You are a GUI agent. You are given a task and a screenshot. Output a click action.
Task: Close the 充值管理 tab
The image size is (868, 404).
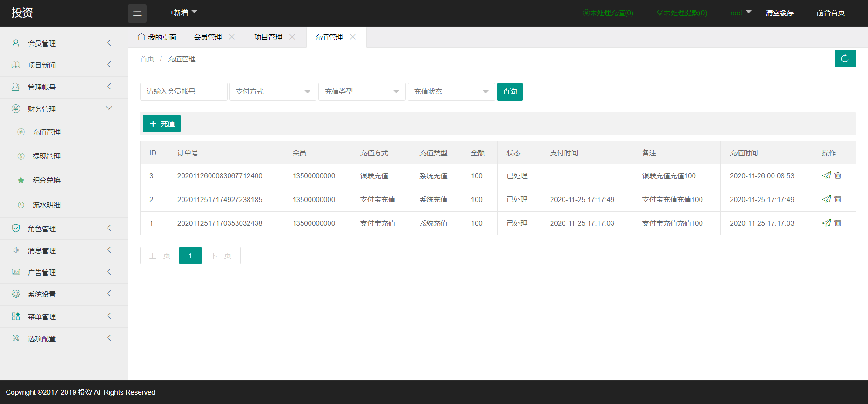click(353, 37)
